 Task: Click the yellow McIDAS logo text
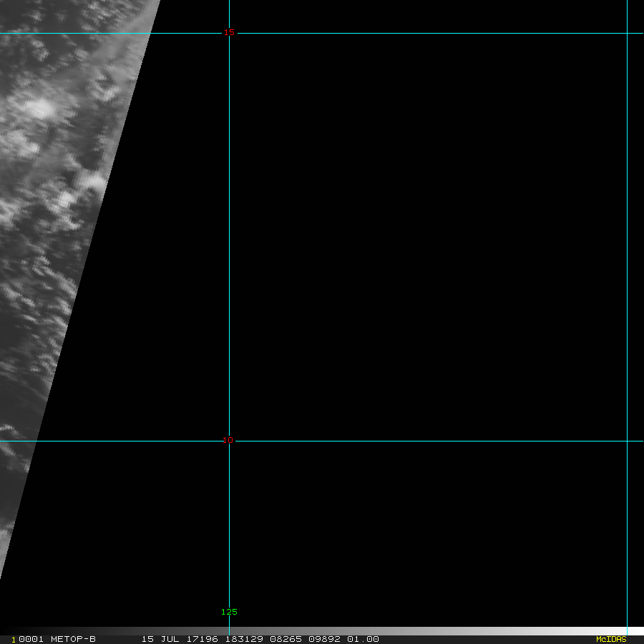(x=611, y=639)
